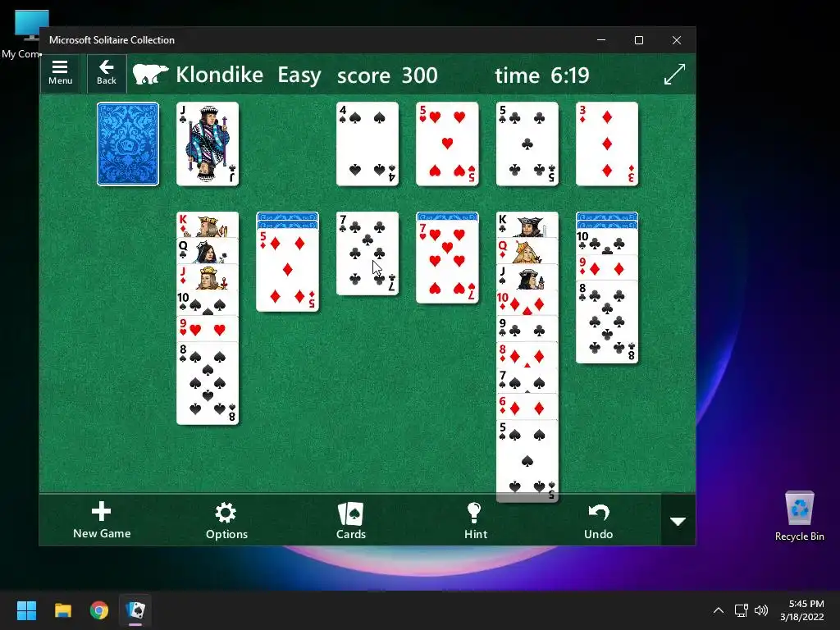Viewport: 840px width, 630px height.
Task: Request a Hint with the lightbulb
Action: (475, 519)
